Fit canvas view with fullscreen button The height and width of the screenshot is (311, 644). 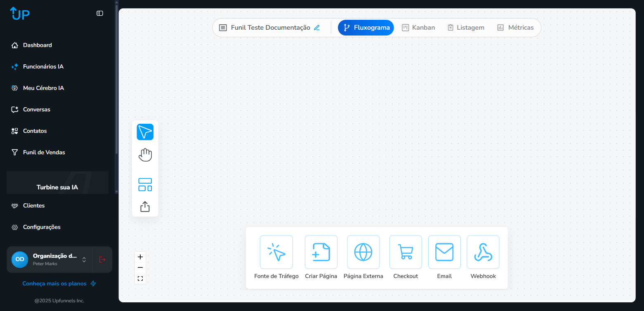(x=140, y=278)
